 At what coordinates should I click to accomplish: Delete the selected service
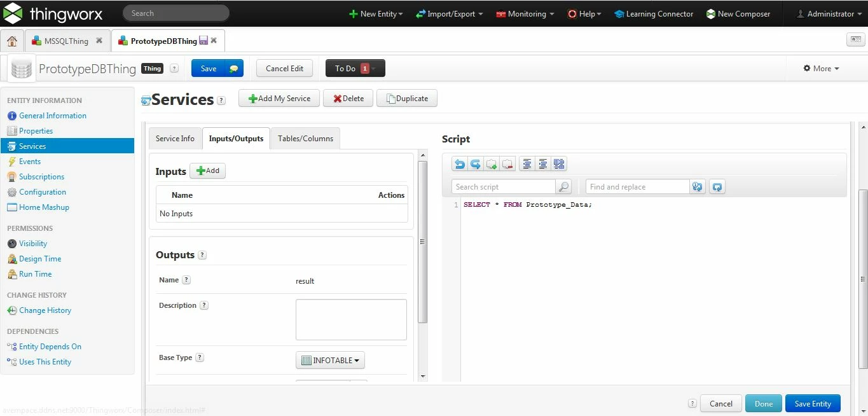pos(348,99)
